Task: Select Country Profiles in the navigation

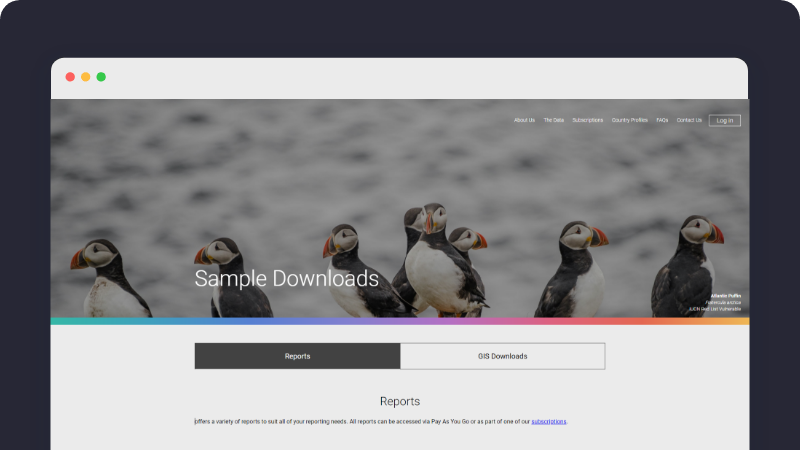Action: 630,120
